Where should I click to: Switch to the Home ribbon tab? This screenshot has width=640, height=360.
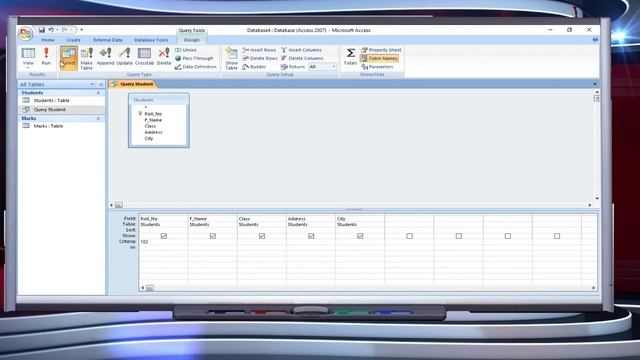coord(48,40)
